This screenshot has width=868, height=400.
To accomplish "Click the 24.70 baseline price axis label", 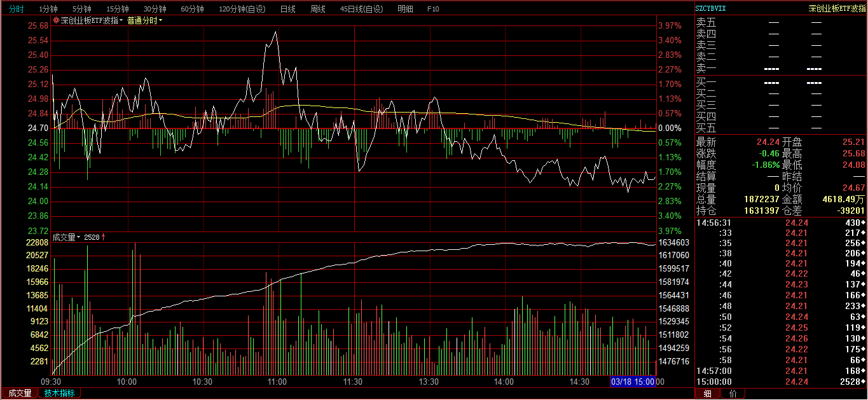I will [x=38, y=128].
